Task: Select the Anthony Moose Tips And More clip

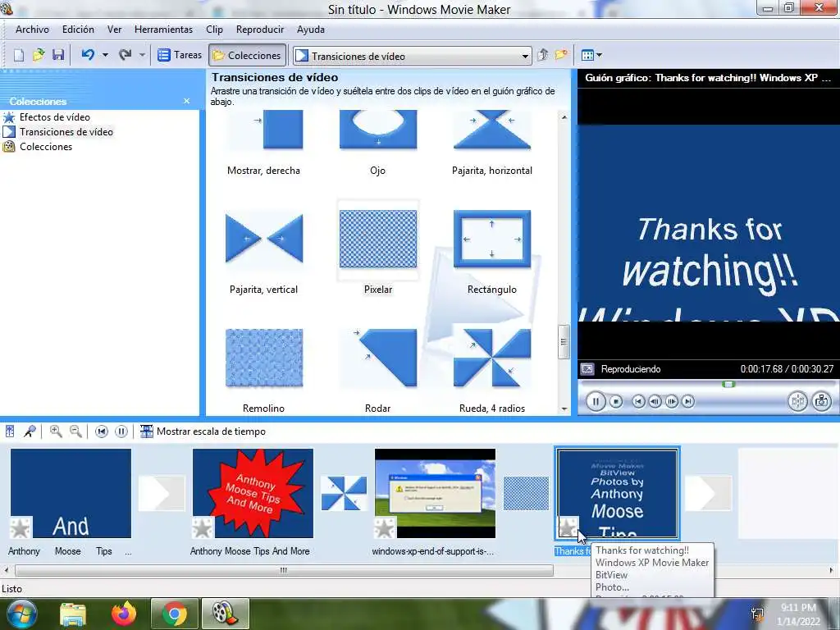Action: click(253, 493)
